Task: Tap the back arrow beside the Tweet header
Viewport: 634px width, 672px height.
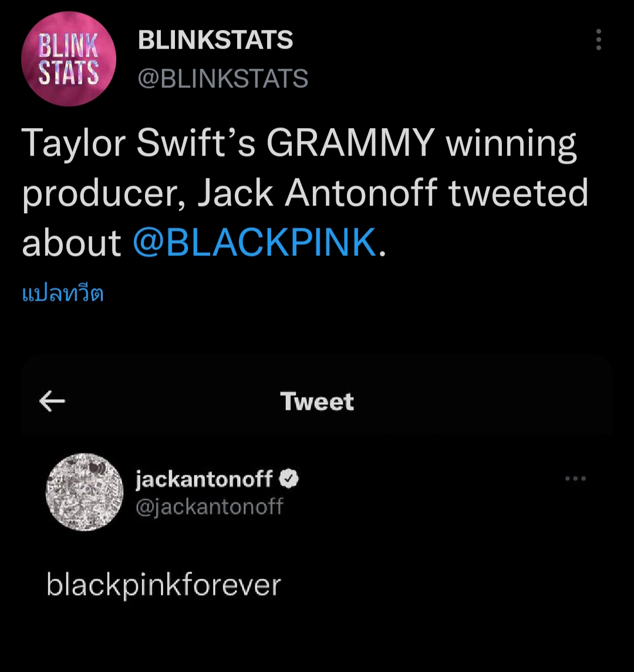Action: tap(52, 402)
